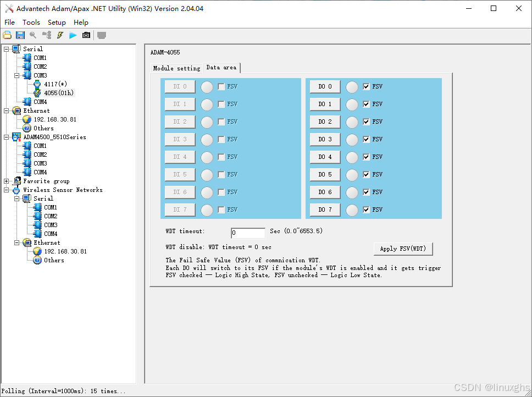Click the Apply FSV(WDT) button
Image resolution: width=532 pixels, height=397 pixels.
tap(403, 249)
